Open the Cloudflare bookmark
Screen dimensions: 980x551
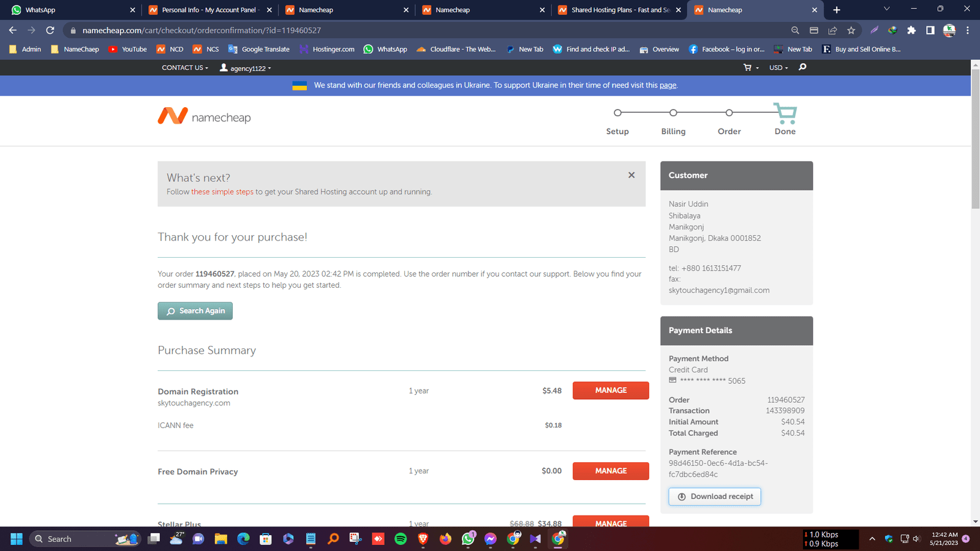(456, 49)
